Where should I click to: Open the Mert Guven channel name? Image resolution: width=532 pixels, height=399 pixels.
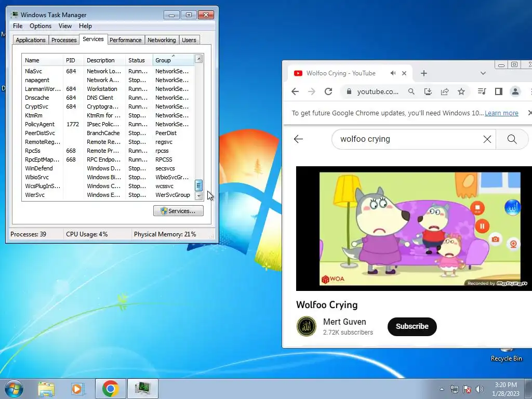tap(344, 322)
